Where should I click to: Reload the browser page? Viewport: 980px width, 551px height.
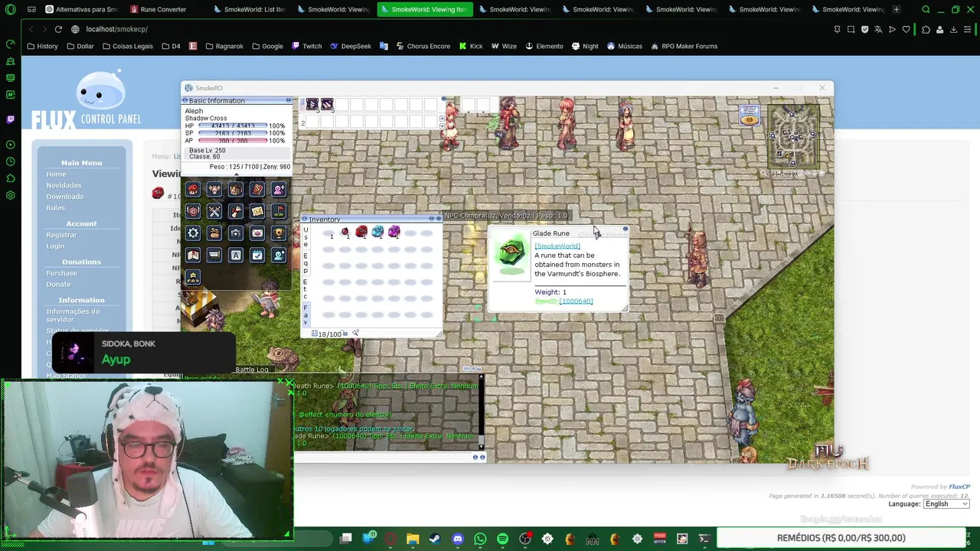click(x=58, y=29)
